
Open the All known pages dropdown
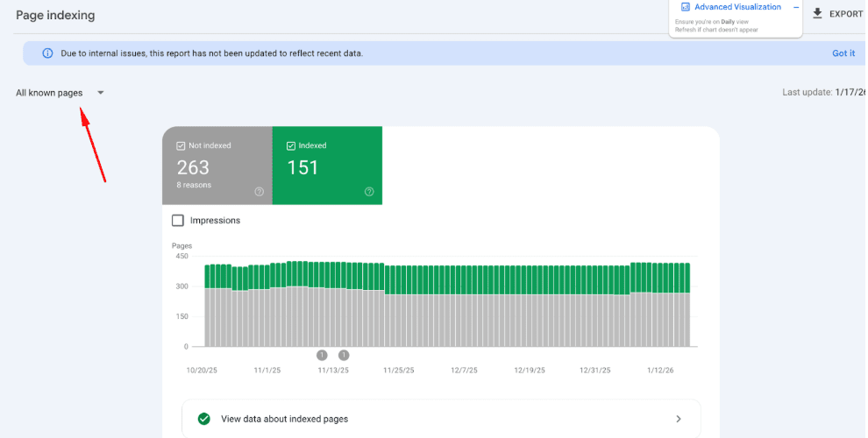(49, 93)
